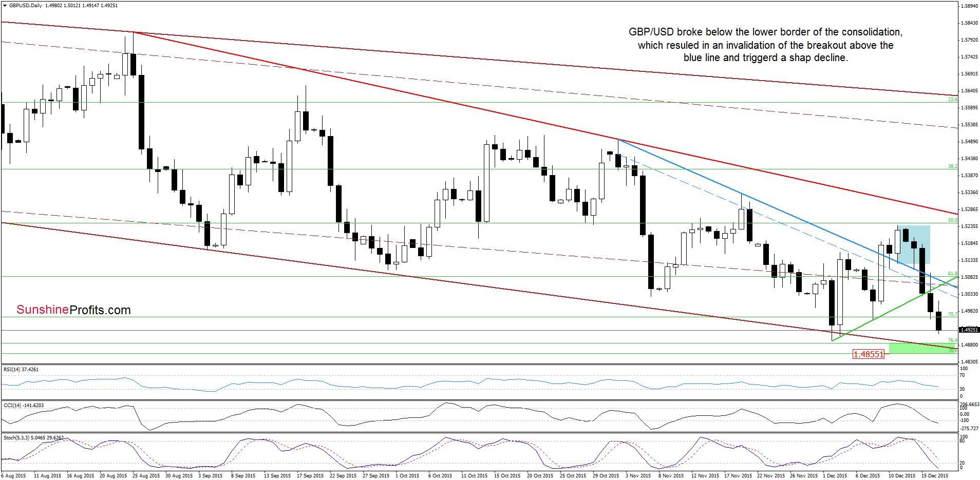Click the RSI(14) 37.4261 indicator label

click(21, 369)
